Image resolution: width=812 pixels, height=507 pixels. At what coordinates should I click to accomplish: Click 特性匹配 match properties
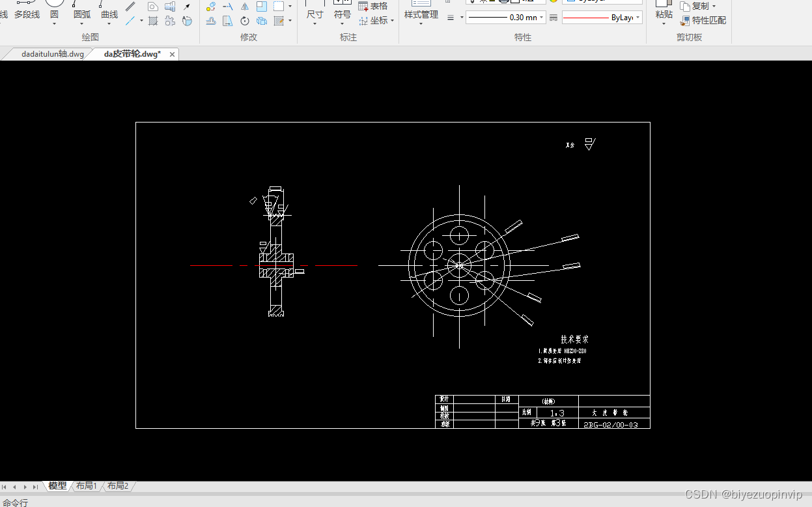click(x=703, y=21)
